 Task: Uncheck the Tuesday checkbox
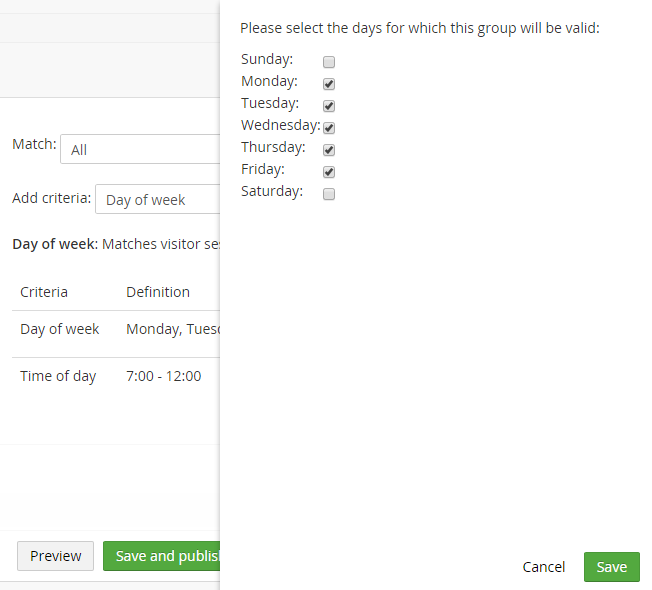coord(328,106)
